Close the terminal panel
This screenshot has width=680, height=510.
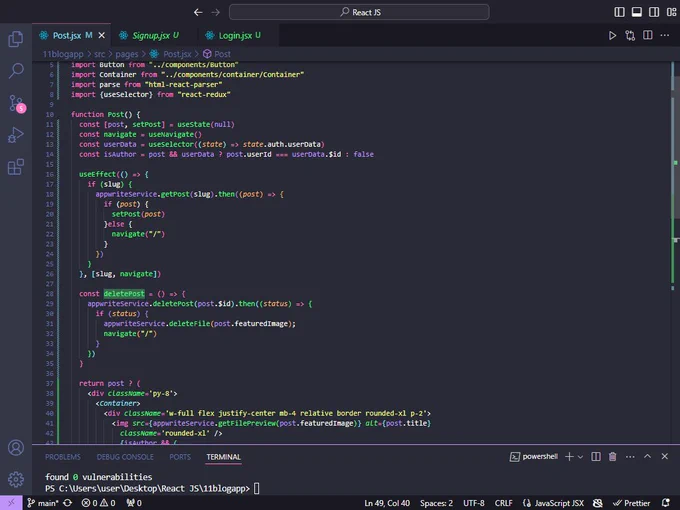coord(664,456)
